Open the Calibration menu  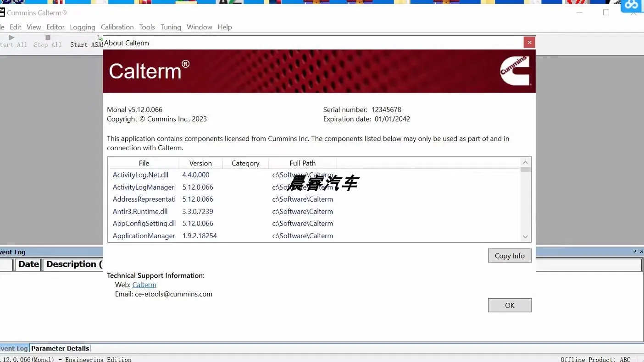pyautogui.click(x=117, y=27)
